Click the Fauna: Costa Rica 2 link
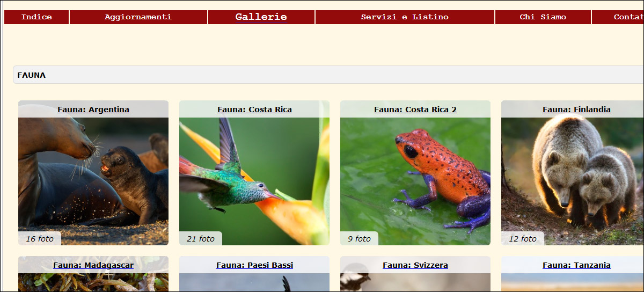Screen dimensions: 644x292 [415, 109]
